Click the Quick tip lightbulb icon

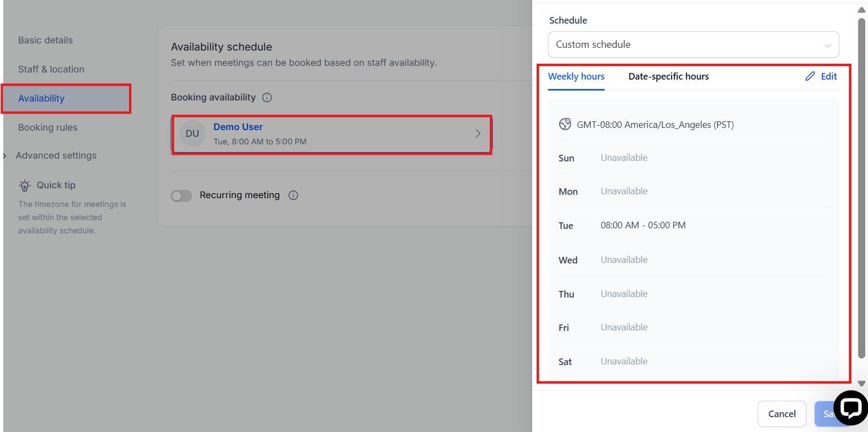[25, 186]
